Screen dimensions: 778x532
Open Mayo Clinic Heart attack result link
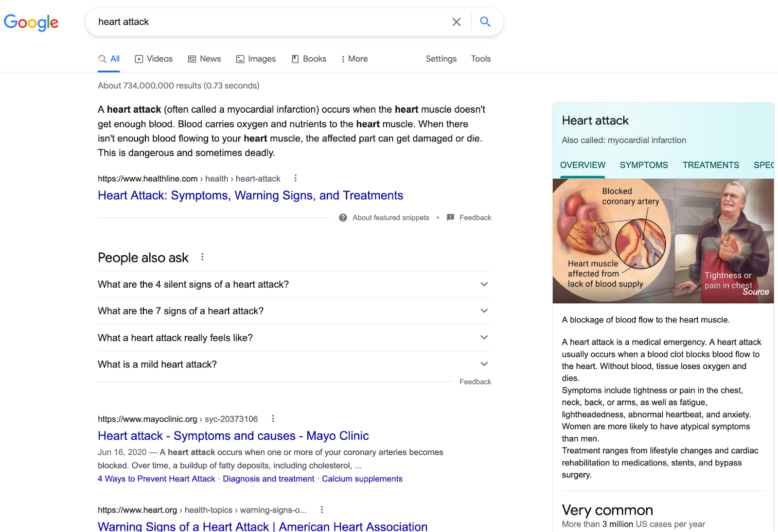[x=233, y=436]
